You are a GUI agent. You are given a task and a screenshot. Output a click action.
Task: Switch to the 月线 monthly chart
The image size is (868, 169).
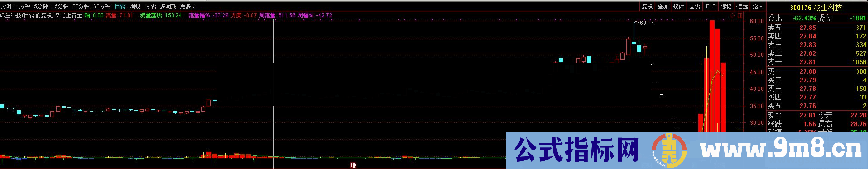pos(150,6)
